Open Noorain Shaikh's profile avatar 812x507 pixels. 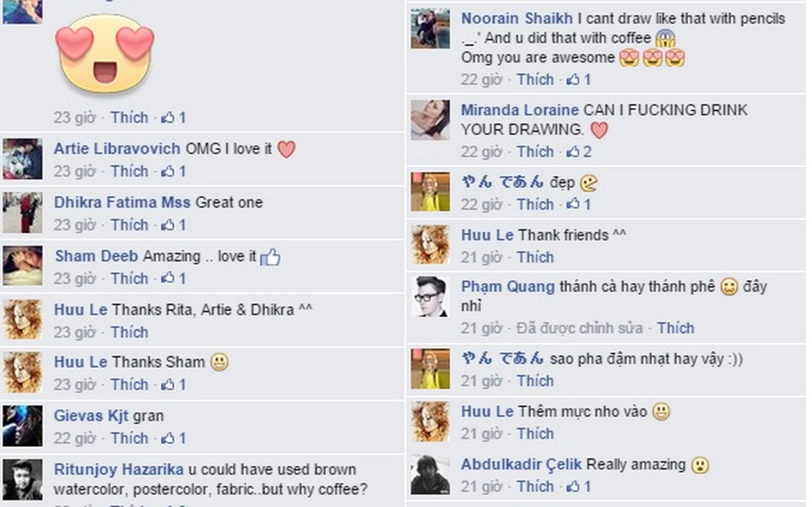[x=430, y=29]
